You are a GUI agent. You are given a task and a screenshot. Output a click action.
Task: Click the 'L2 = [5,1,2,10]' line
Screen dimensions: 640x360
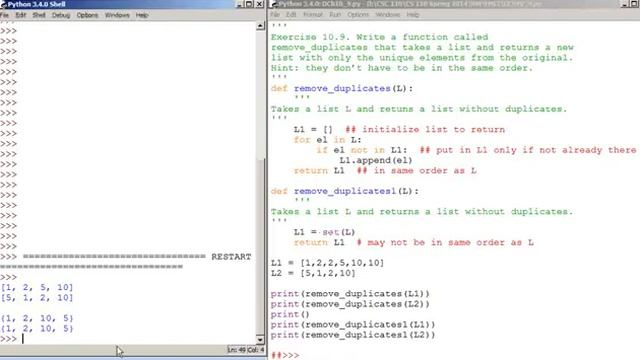pyautogui.click(x=313, y=273)
